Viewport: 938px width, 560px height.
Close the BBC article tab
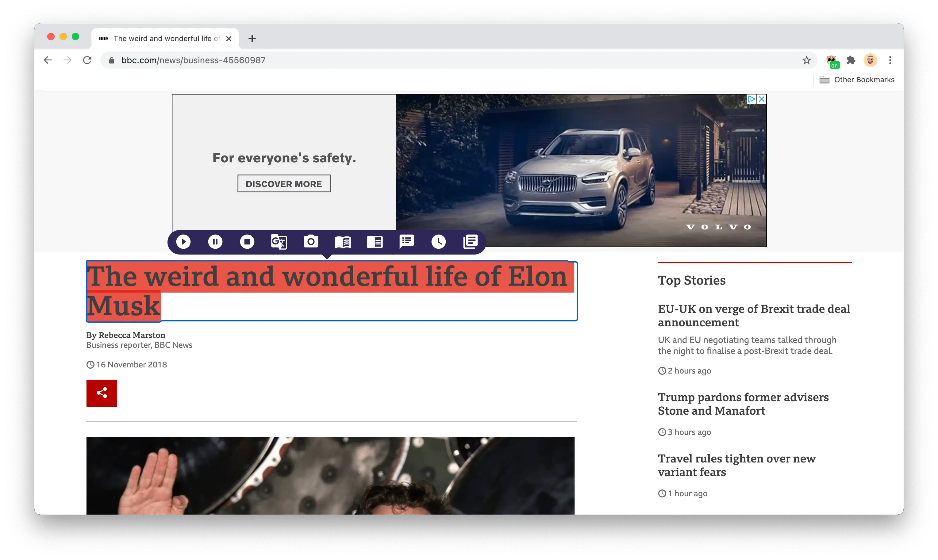229,39
